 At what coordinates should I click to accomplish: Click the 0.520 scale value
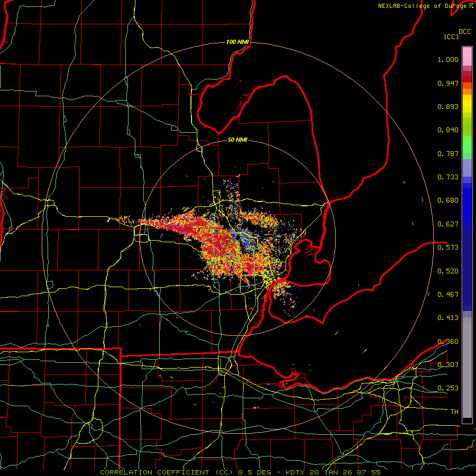point(448,271)
